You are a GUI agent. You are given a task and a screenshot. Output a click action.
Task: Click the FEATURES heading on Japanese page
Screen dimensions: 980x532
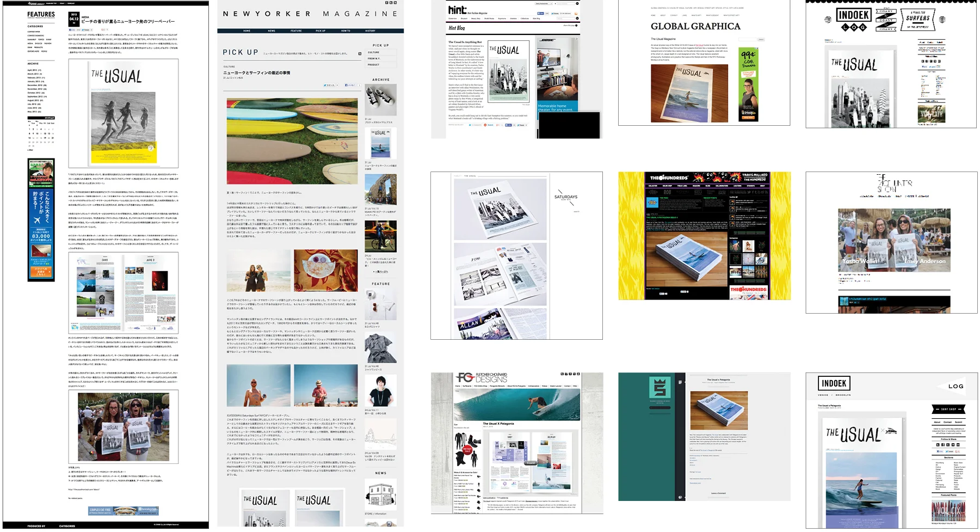(x=41, y=15)
